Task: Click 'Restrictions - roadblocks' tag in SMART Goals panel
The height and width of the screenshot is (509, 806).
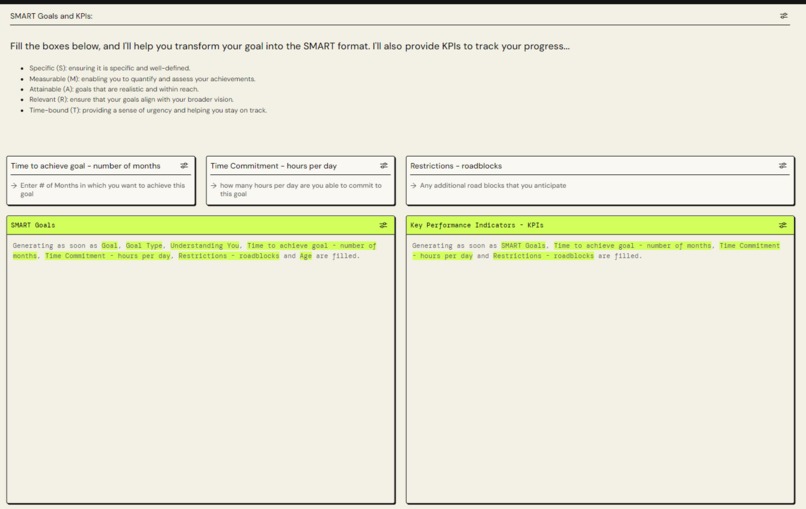Action: point(229,256)
